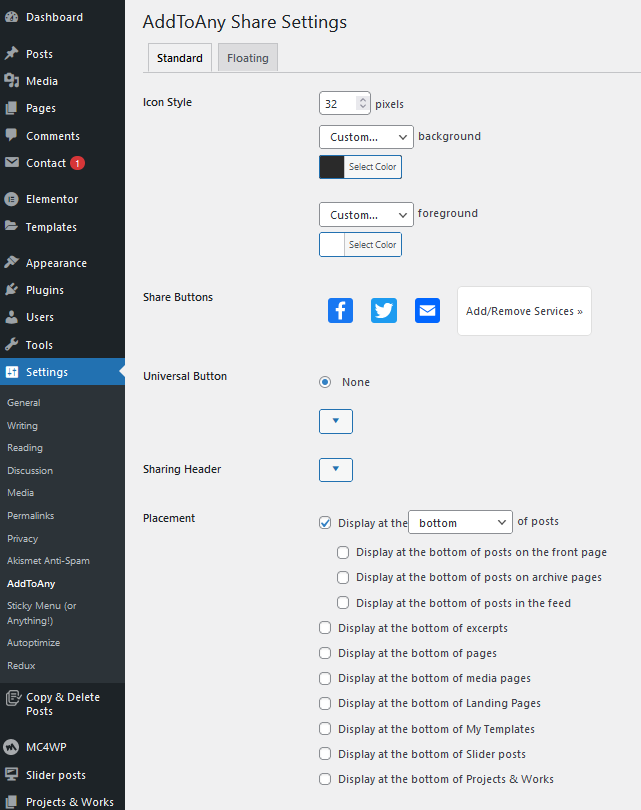This screenshot has height=810, width=641.
Task: Switch to the Floating tab
Action: 247,58
